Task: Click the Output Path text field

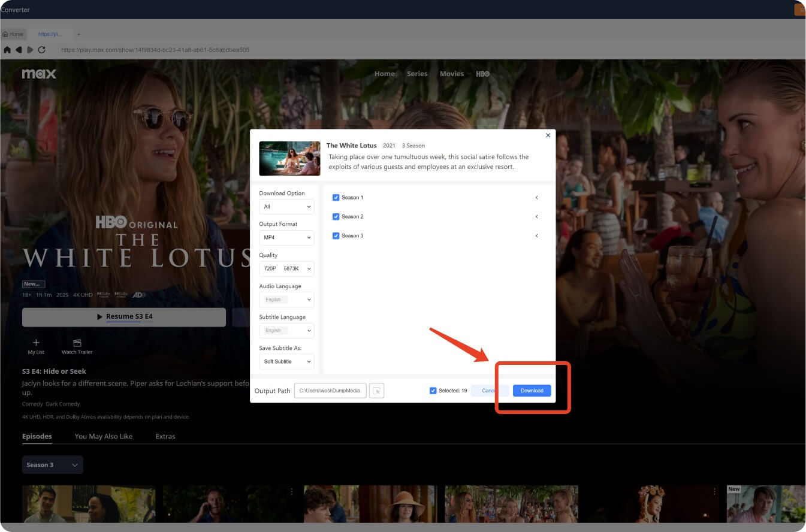Action: [330, 391]
